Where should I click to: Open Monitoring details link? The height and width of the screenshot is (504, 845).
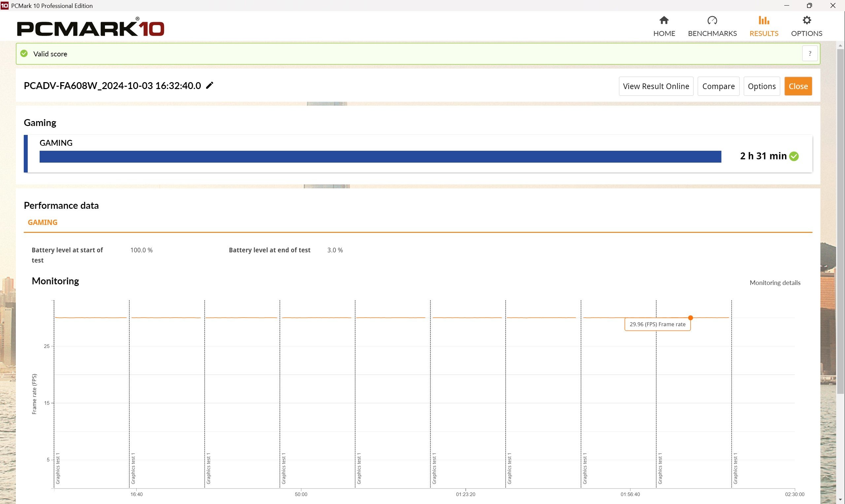point(775,283)
